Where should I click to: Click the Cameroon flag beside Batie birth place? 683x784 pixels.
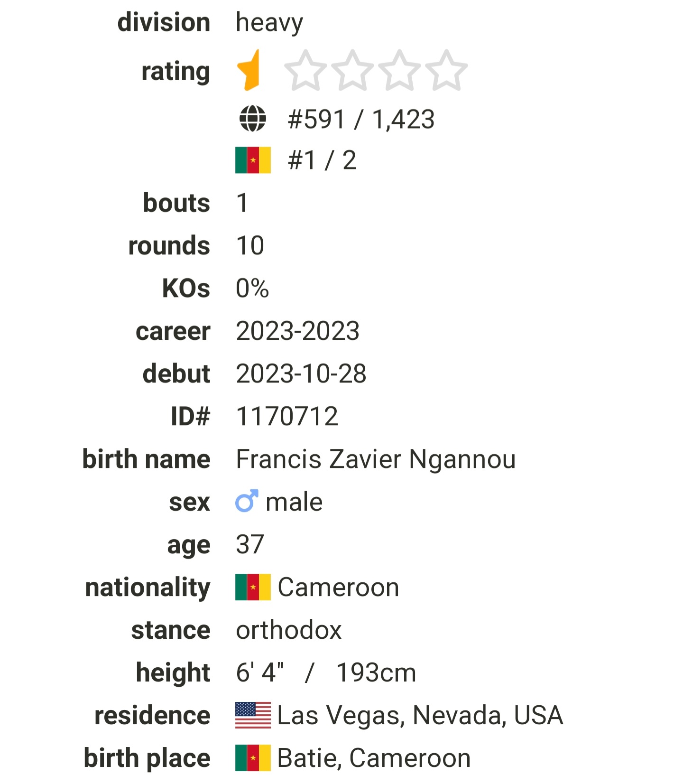click(x=253, y=758)
